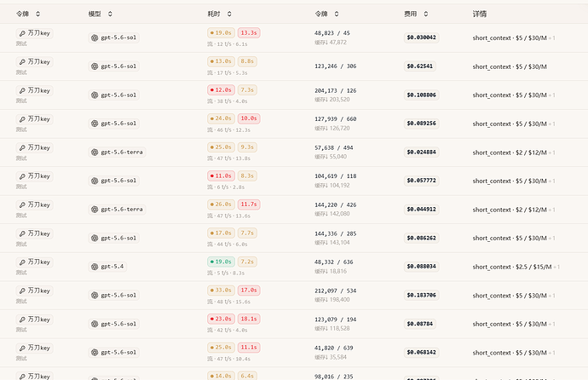Click the 17.0s first-token latency badge
The image size is (588, 380).
click(249, 290)
